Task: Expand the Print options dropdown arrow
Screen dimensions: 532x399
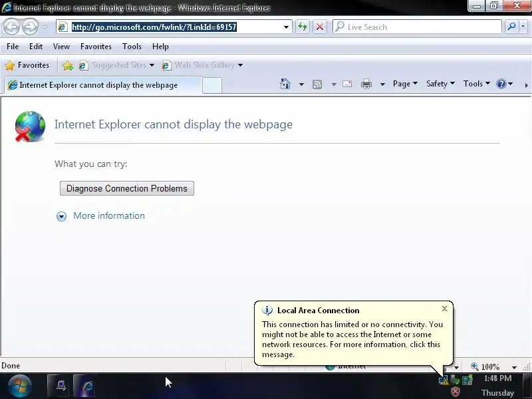Action: click(x=382, y=84)
